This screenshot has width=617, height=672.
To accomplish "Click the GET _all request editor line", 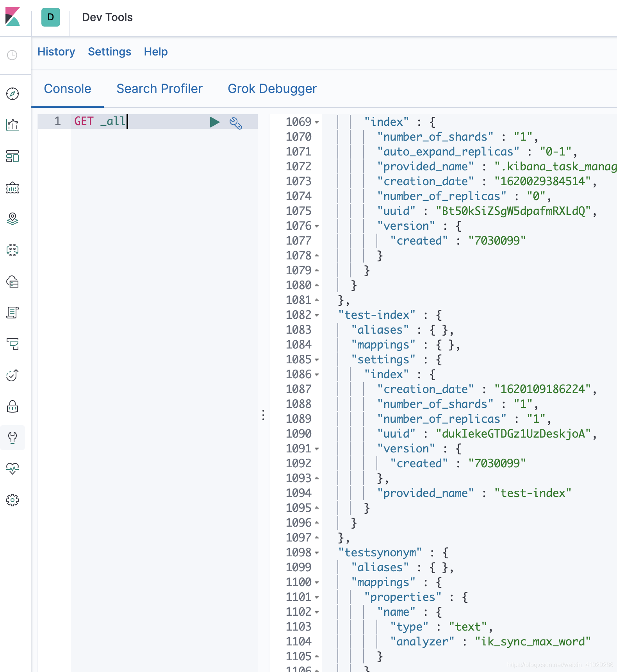I will point(148,122).
